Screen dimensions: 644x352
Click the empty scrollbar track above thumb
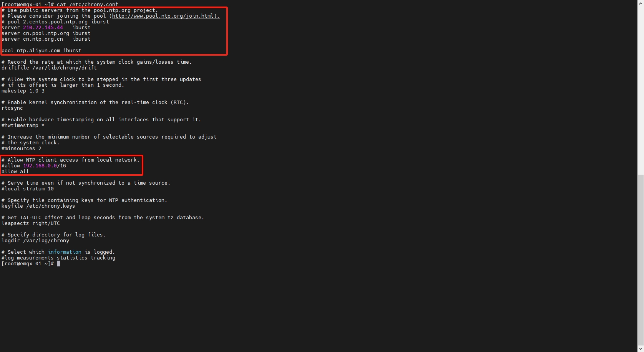(641, 88)
